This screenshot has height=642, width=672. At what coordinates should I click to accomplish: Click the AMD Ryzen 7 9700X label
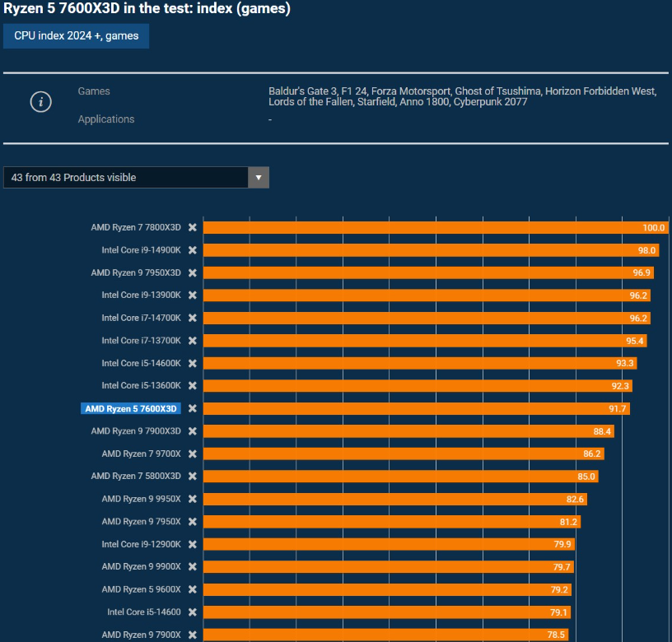coord(141,454)
